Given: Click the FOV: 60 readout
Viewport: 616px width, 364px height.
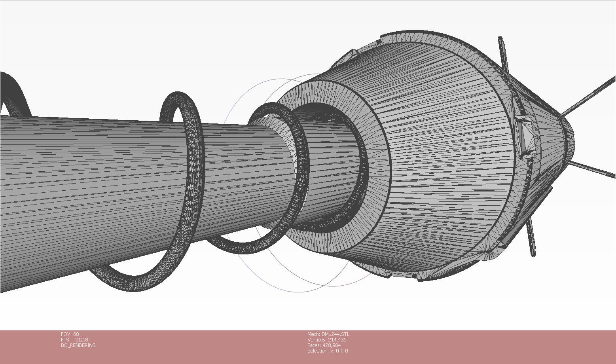Looking at the screenshot, I should pos(70,334).
